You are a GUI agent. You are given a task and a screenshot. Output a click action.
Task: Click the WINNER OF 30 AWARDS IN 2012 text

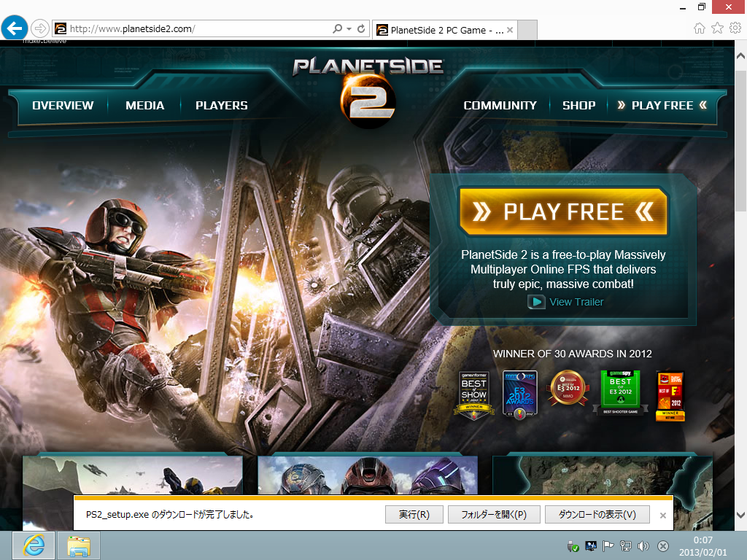tap(572, 354)
